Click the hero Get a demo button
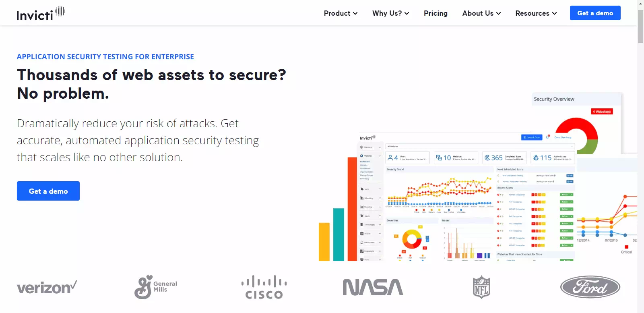The image size is (644, 313). 48,191
